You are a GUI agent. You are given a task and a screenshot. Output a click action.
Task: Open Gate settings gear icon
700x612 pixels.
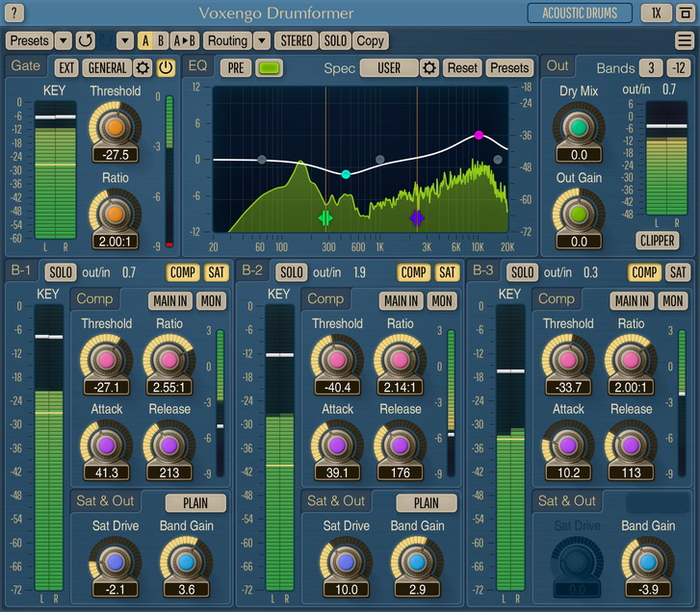pos(143,68)
